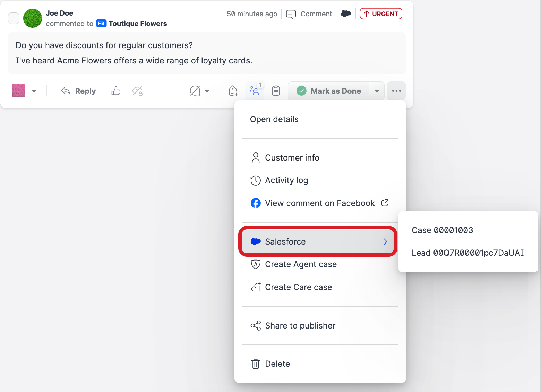The image size is (541, 392).
Task: Click the Mark as Done button
Action: [328, 91]
